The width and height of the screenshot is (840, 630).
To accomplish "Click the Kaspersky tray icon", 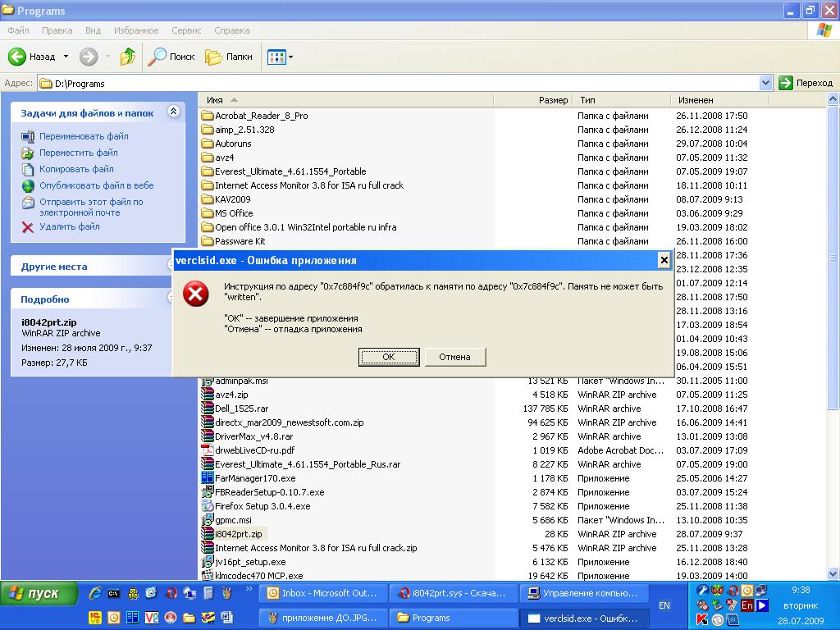I will [702, 620].
